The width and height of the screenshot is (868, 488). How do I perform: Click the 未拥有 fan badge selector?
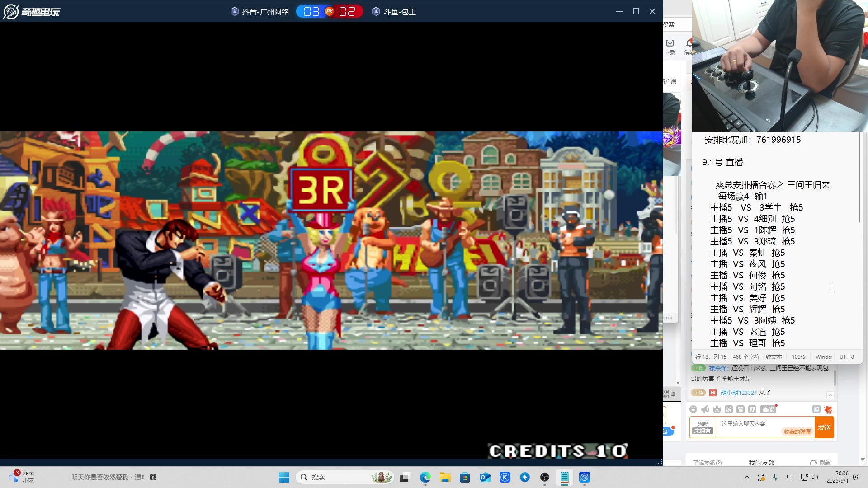point(703,427)
